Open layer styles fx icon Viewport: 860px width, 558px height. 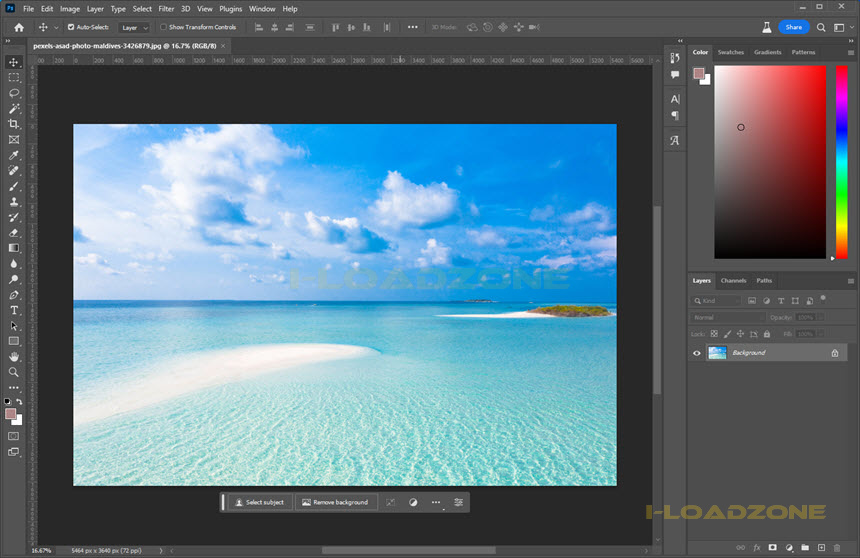tap(757, 548)
